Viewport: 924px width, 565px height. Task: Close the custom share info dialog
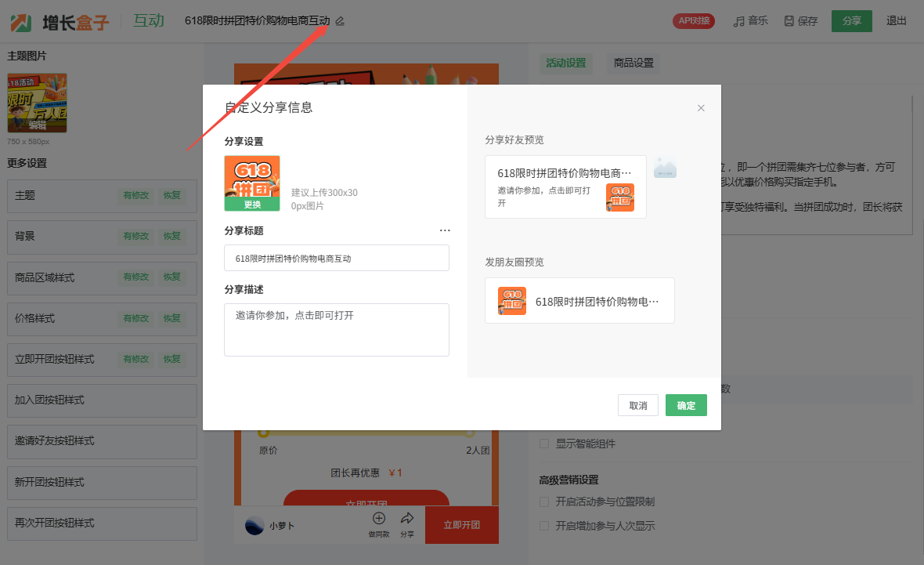[701, 108]
